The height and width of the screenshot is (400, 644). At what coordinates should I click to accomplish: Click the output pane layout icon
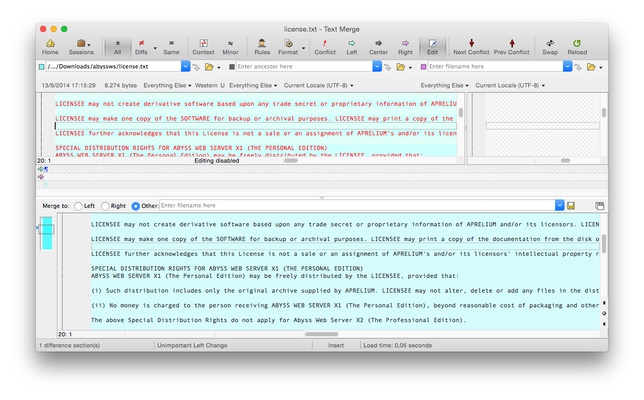click(x=600, y=206)
